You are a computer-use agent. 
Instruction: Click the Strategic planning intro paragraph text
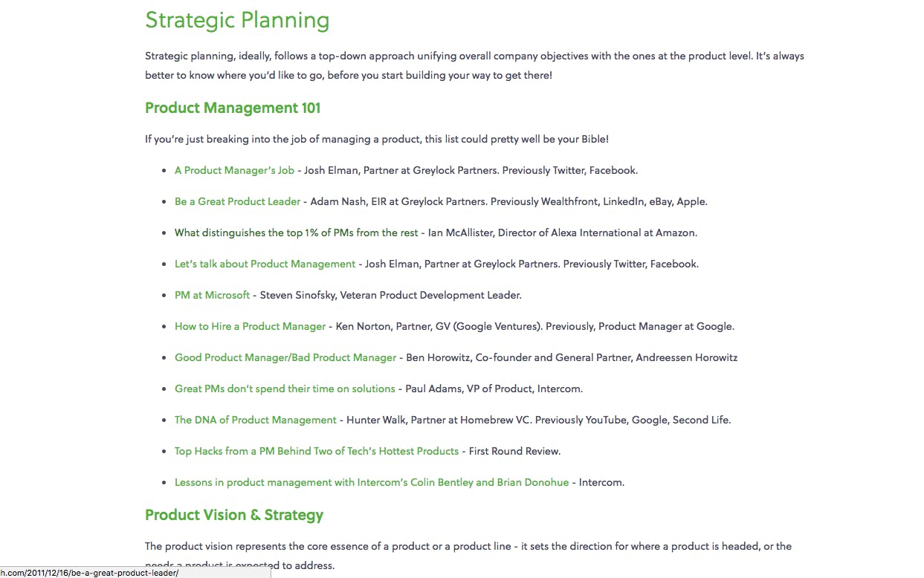pos(474,65)
